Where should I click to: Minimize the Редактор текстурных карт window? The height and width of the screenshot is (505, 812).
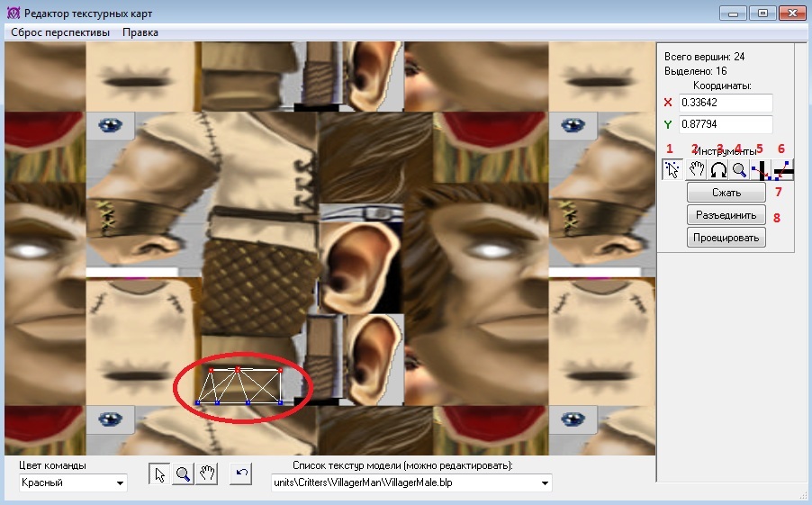733,13
